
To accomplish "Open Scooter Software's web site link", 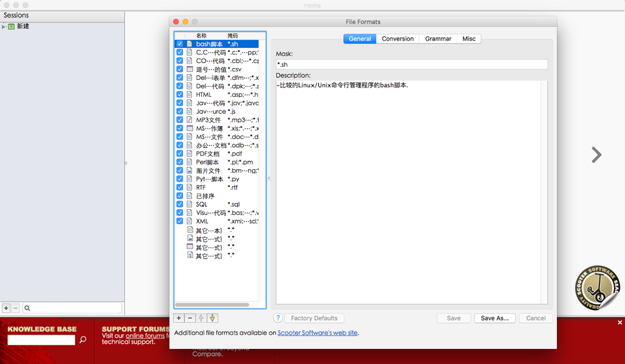I will pos(317,333).
